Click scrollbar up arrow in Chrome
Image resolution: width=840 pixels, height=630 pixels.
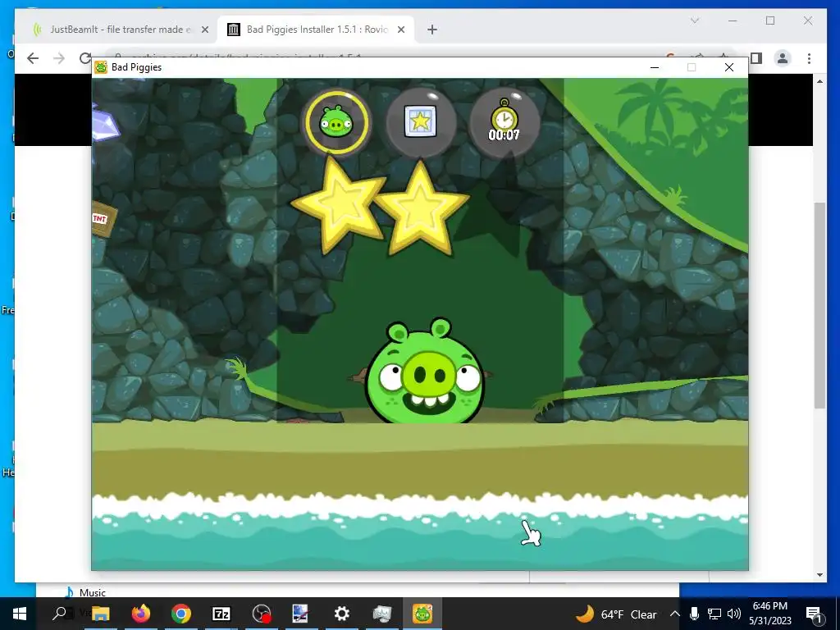click(819, 81)
